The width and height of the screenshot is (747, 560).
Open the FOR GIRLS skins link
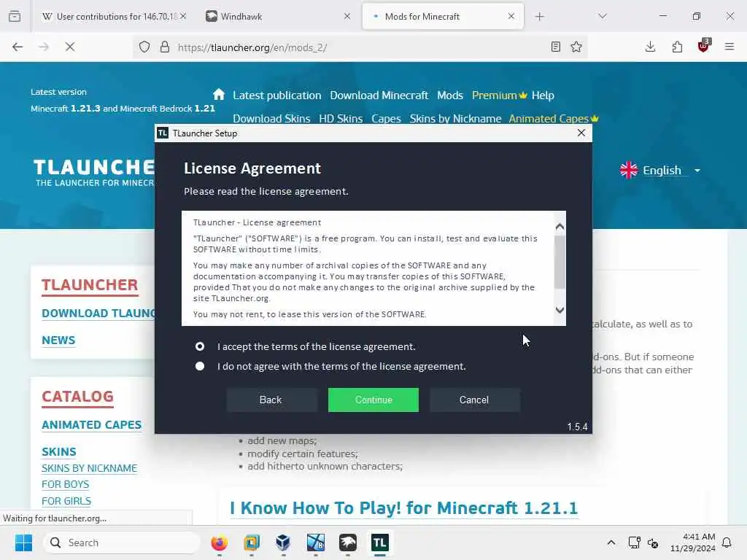tap(66, 501)
